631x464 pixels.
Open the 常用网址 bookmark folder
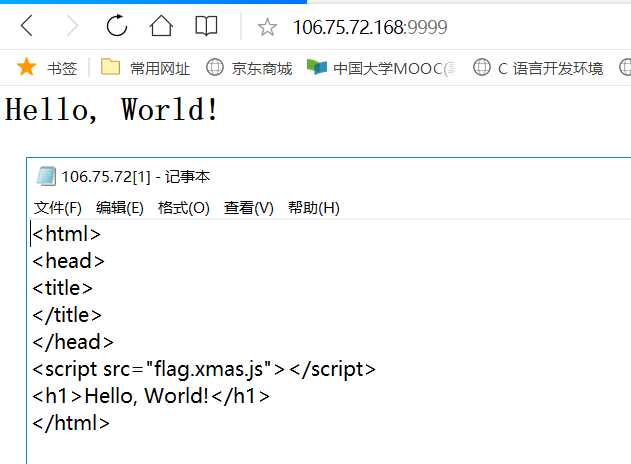coord(145,68)
